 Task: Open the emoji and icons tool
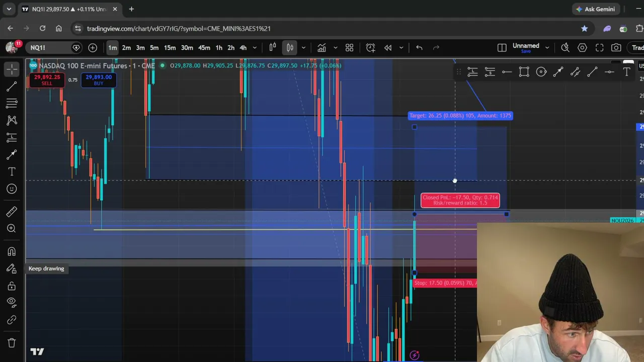pyautogui.click(x=12, y=189)
